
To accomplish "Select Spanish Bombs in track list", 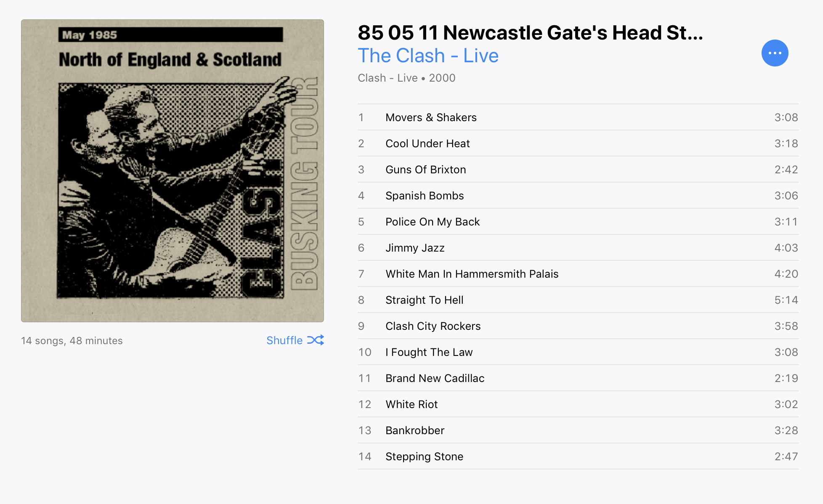I will coord(578,196).
